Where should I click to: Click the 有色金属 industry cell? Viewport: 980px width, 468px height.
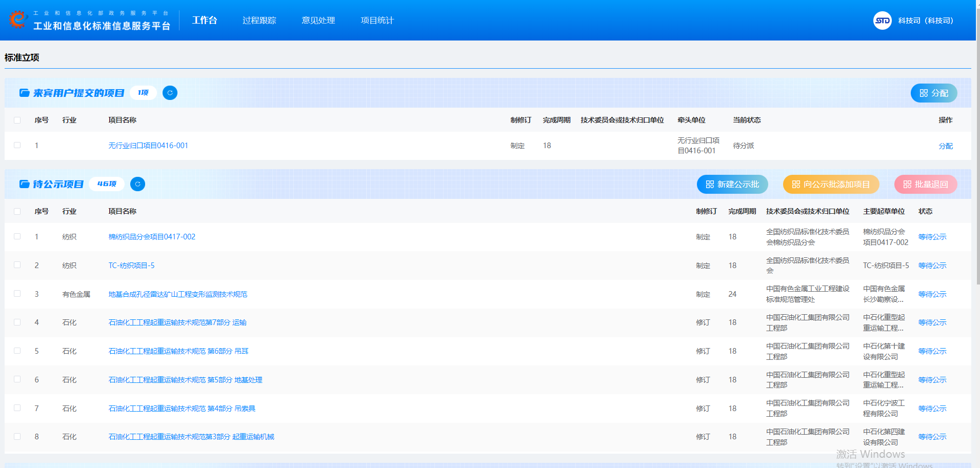coord(76,294)
